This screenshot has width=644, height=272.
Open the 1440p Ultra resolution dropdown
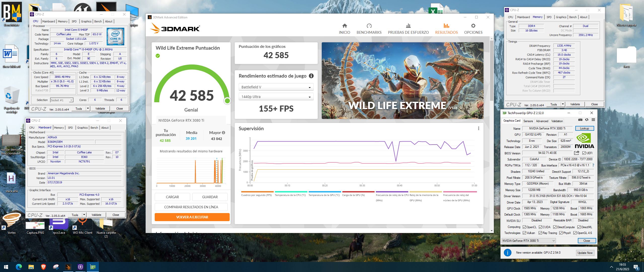(x=276, y=97)
